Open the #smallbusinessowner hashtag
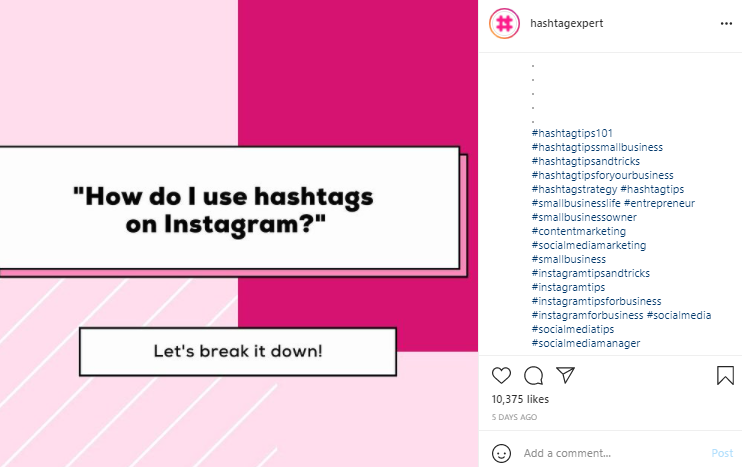Viewport: 742px width, 467px height. pyautogui.click(x=584, y=217)
